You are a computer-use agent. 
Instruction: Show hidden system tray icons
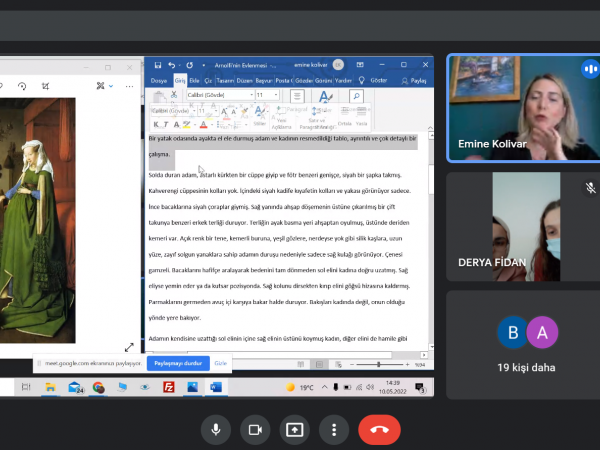point(324,387)
